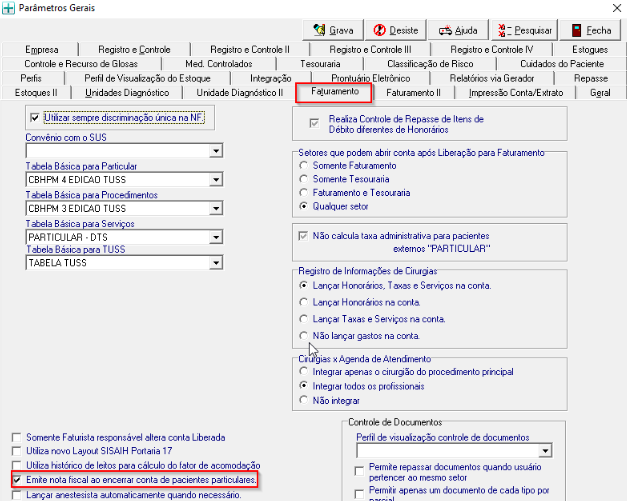Expand the 'Convênio com o SUS' dropdown
This screenshot has width=627, height=501.
[x=216, y=151]
